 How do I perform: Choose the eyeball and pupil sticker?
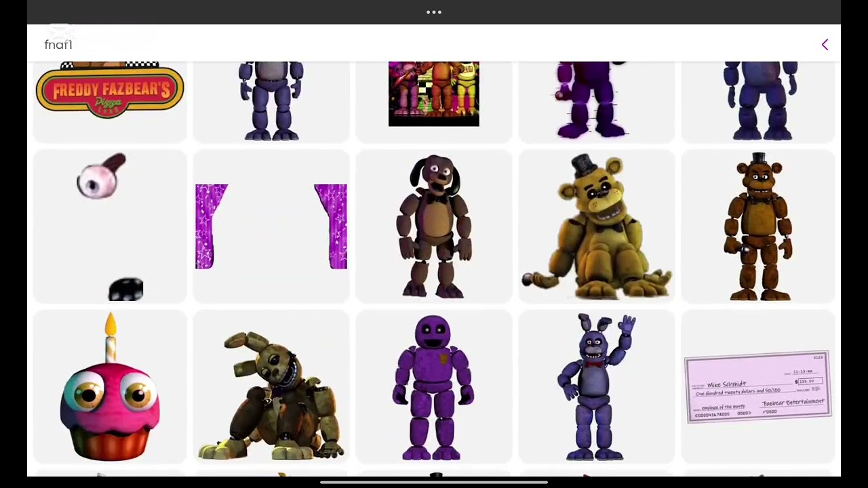(x=109, y=226)
